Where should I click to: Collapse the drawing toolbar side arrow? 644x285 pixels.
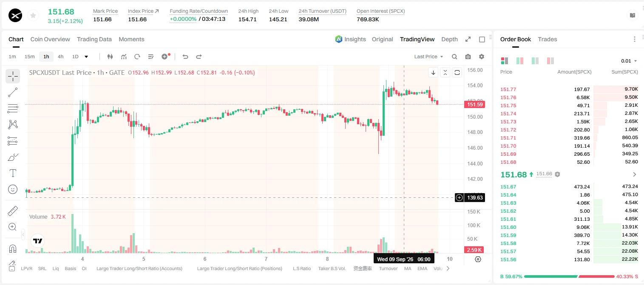click(x=23, y=234)
